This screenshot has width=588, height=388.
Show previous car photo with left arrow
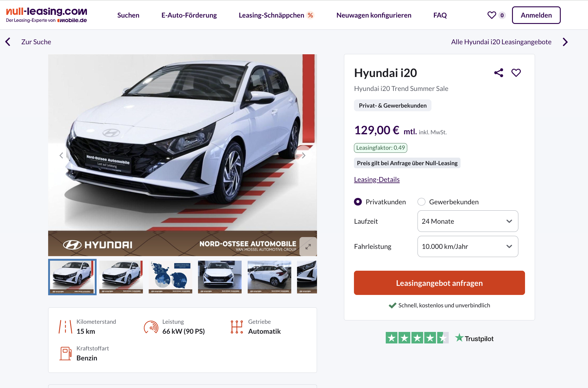(61, 156)
